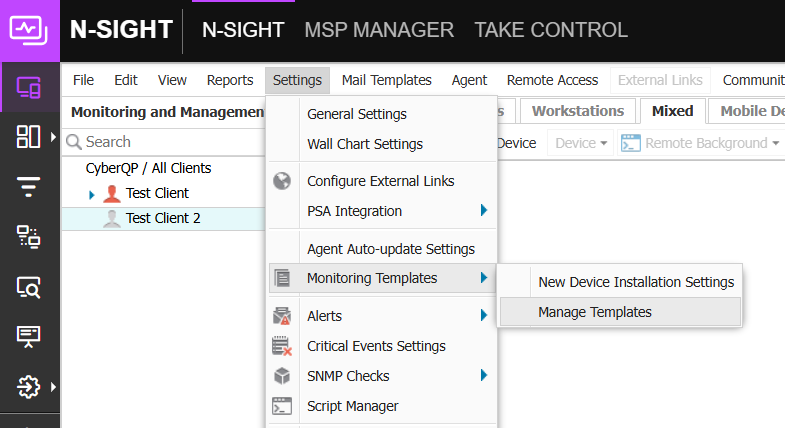Open the View menu
The image size is (785, 428).
tap(172, 80)
